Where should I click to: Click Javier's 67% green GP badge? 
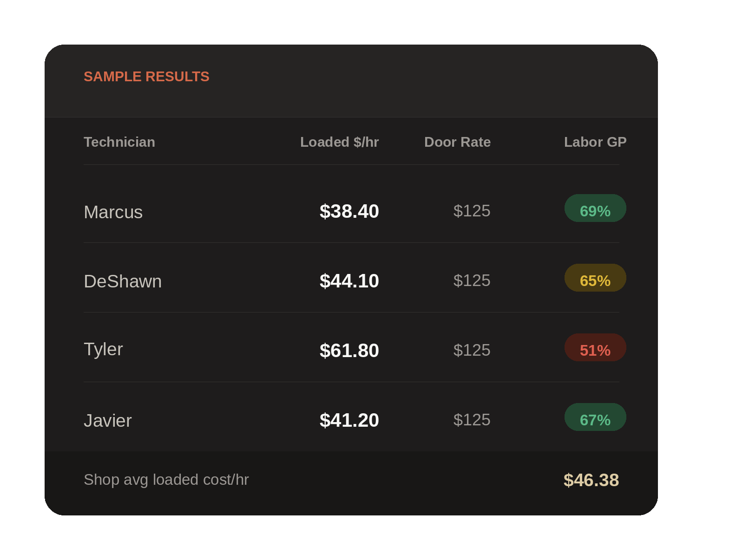coord(595,417)
